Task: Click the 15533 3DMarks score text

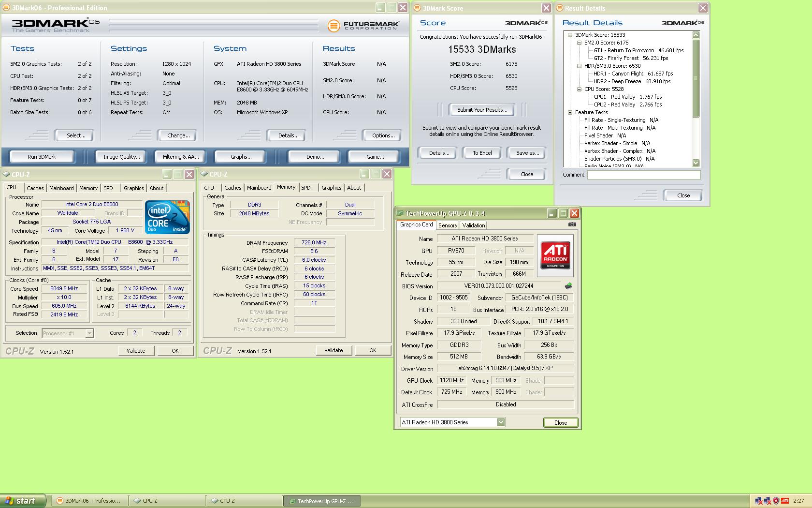Action: [x=482, y=49]
